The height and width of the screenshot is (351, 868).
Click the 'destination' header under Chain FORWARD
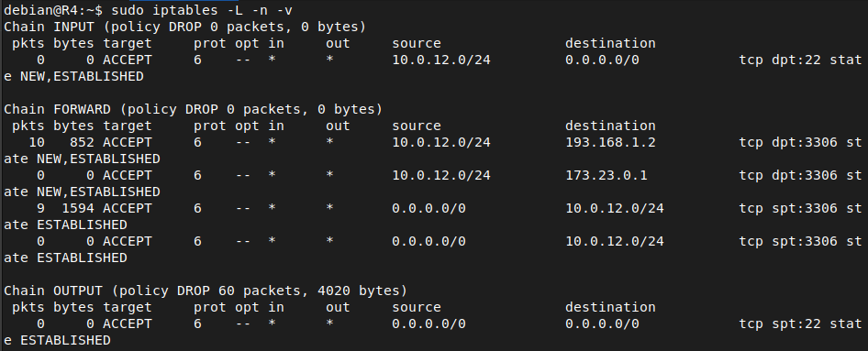point(610,126)
